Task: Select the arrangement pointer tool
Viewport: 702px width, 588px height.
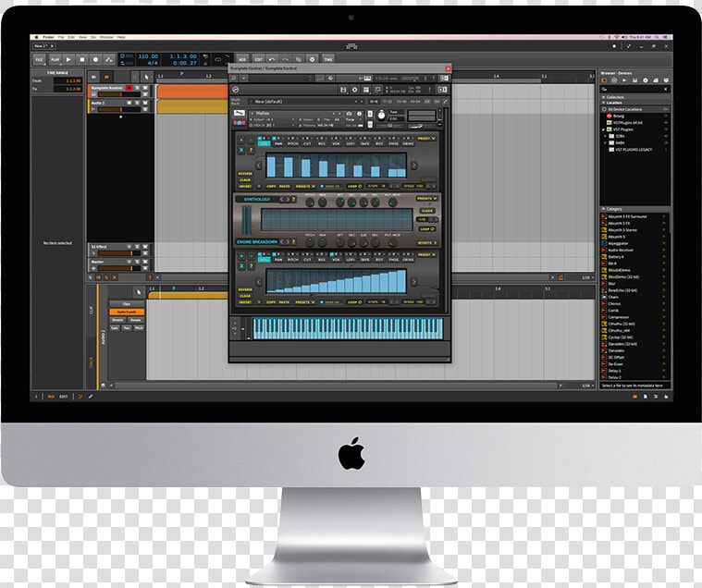Action: [x=146, y=77]
